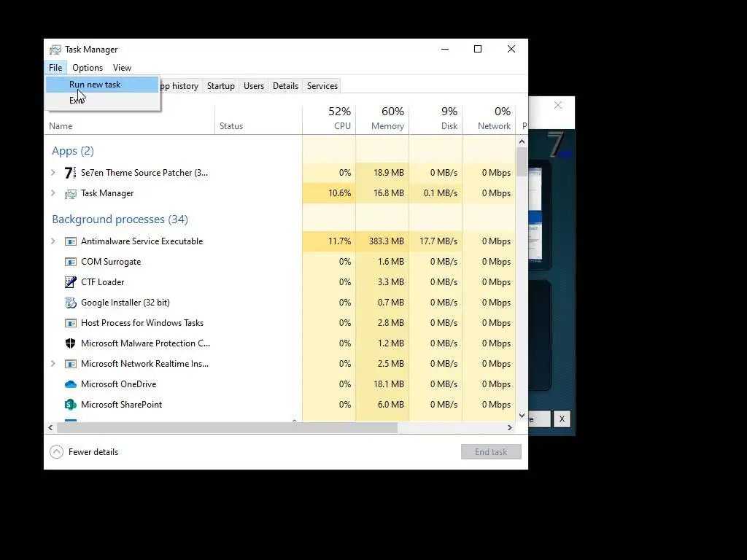Click the preview thumbnail in patcher window
Viewport: 747px width, 560px height.
click(x=535, y=215)
